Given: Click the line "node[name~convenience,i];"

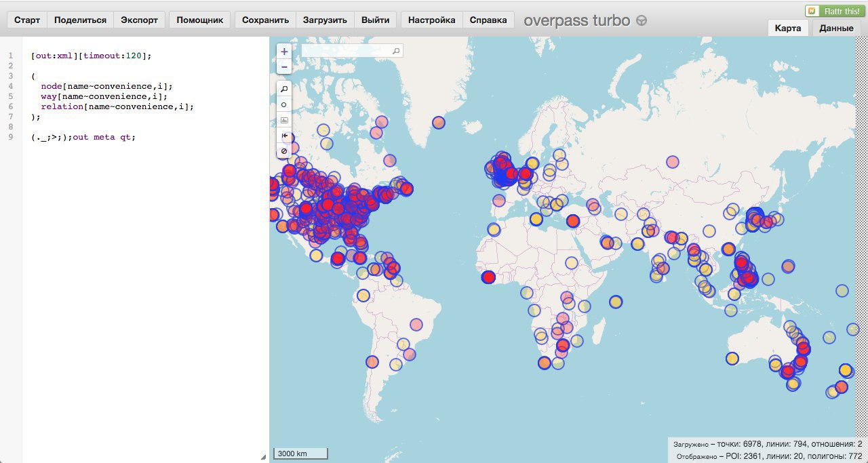Looking at the screenshot, I should coord(106,86).
